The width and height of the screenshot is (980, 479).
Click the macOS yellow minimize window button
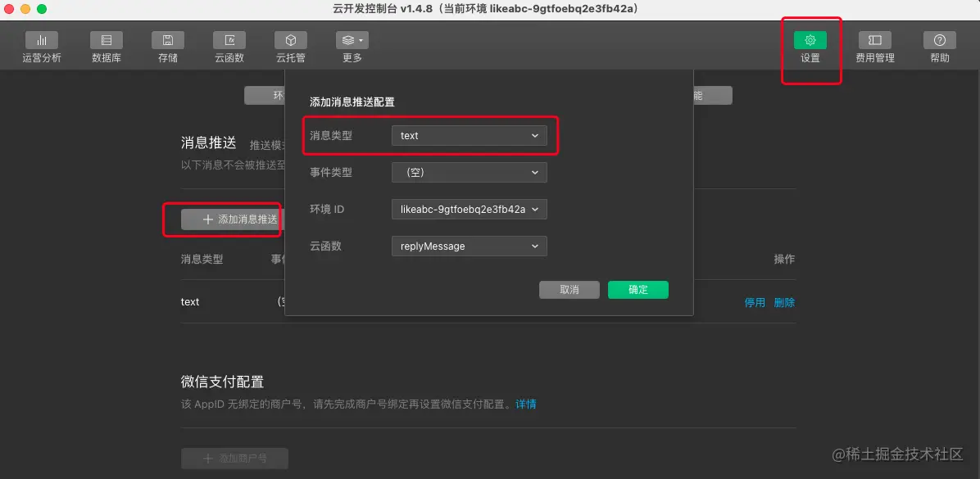tap(25, 9)
